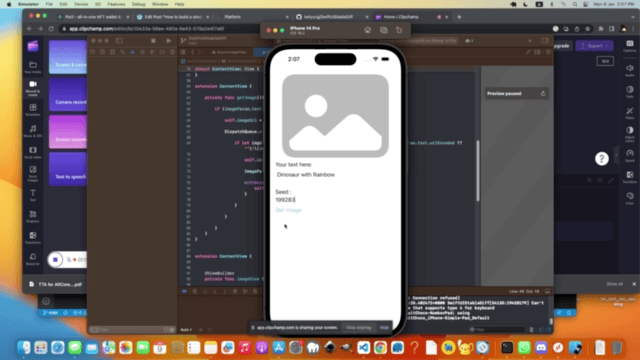Open Text panel in Clipchamp sidebar
The width and height of the screenshot is (640, 360).
[x=33, y=195]
